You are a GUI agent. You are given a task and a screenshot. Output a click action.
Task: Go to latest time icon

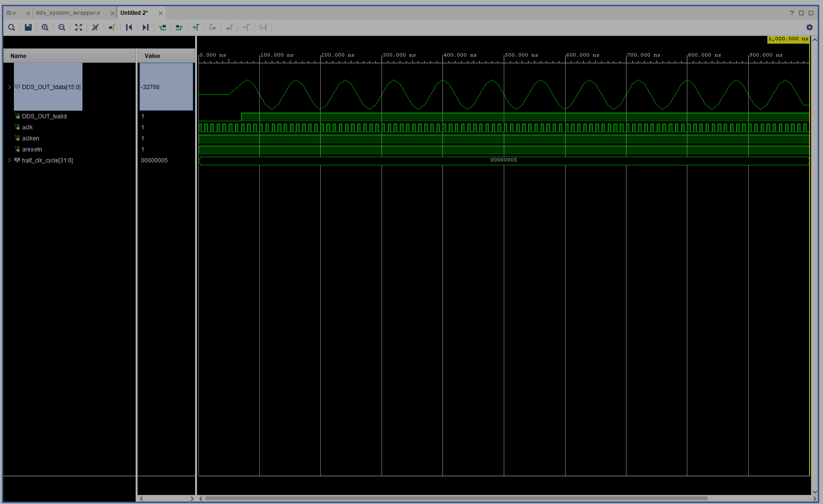pos(146,27)
